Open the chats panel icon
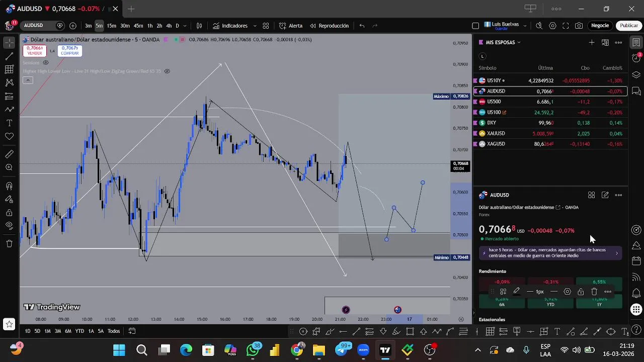644x362 pixels. (x=636, y=91)
